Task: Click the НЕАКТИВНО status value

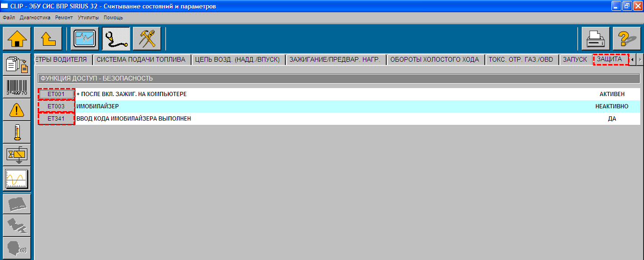Action: click(x=612, y=106)
